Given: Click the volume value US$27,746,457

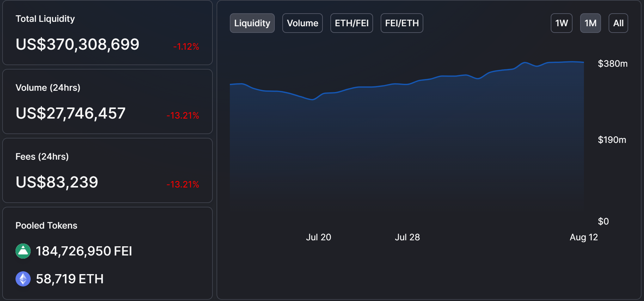Looking at the screenshot, I should tap(71, 113).
